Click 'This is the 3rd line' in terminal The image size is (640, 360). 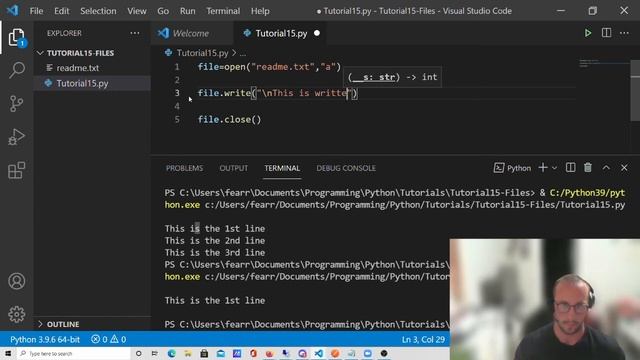point(215,253)
